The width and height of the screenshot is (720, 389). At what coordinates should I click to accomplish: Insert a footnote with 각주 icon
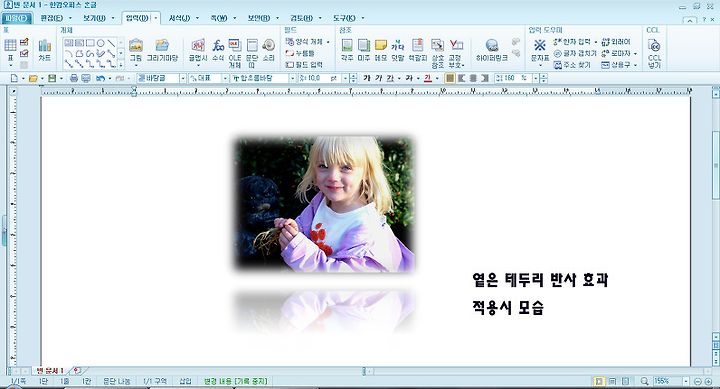347,50
